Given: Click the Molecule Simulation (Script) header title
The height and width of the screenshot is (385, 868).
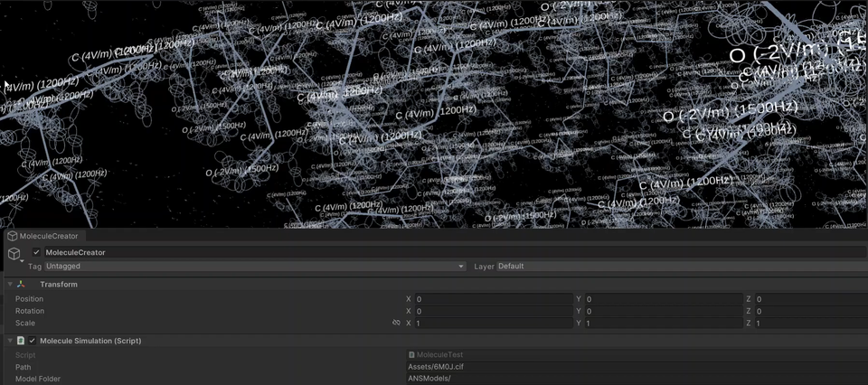Looking at the screenshot, I should [x=90, y=341].
